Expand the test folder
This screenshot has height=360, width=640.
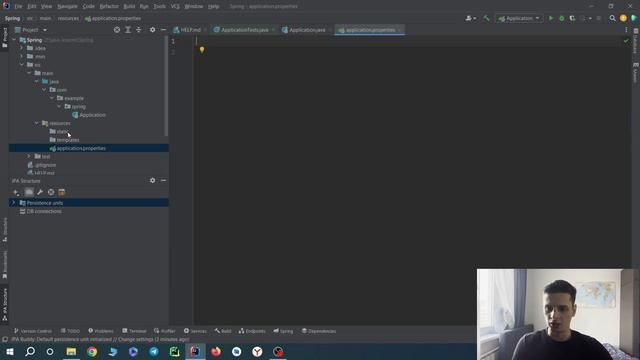pyautogui.click(x=29, y=156)
